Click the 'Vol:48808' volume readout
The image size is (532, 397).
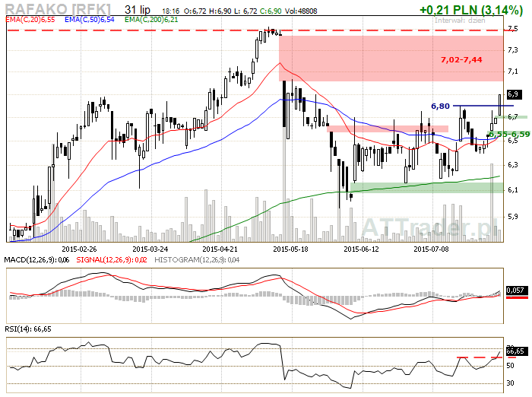(x=301, y=11)
